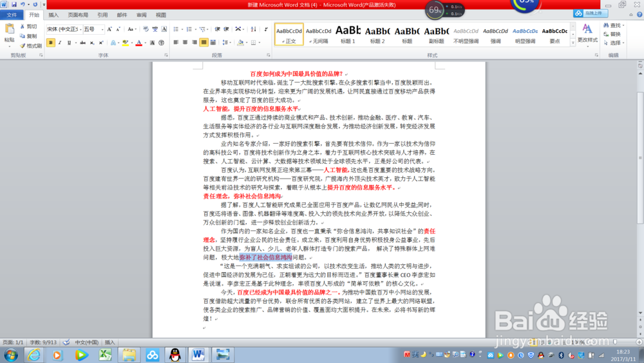Click the Save icon in quick access toolbar
Image resolution: width=644 pixels, height=363 pixels.
point(14,5)
